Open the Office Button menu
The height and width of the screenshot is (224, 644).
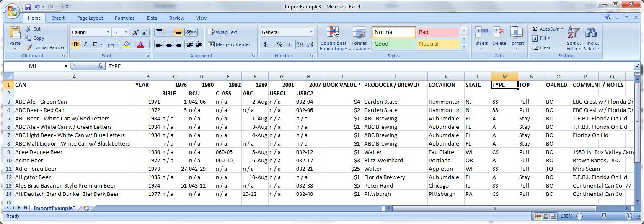[12, 11]
